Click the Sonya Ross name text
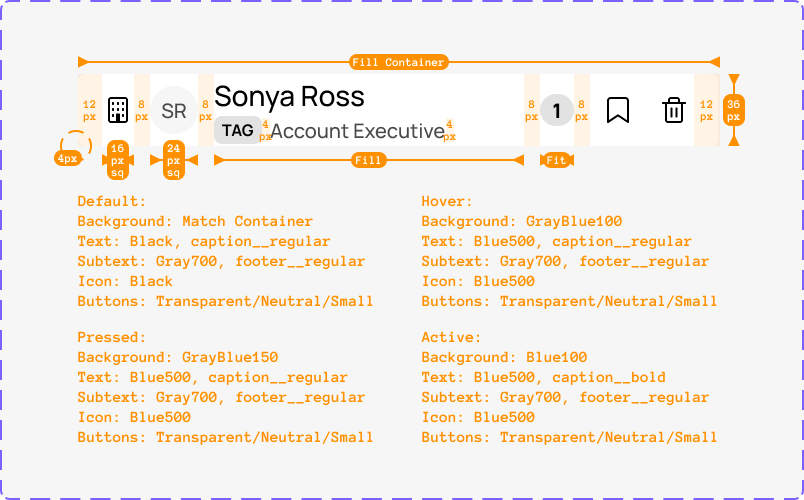 click(x=290, y=96)
